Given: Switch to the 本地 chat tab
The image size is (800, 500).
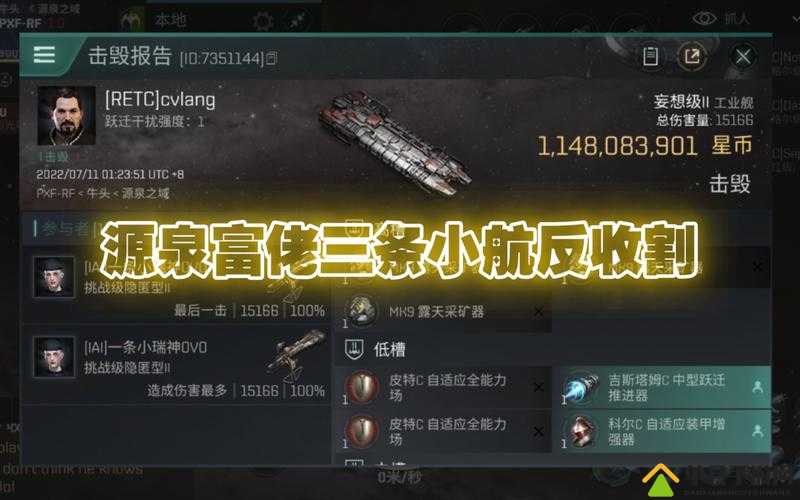Looking at the screenshot, I should point(170,20).
